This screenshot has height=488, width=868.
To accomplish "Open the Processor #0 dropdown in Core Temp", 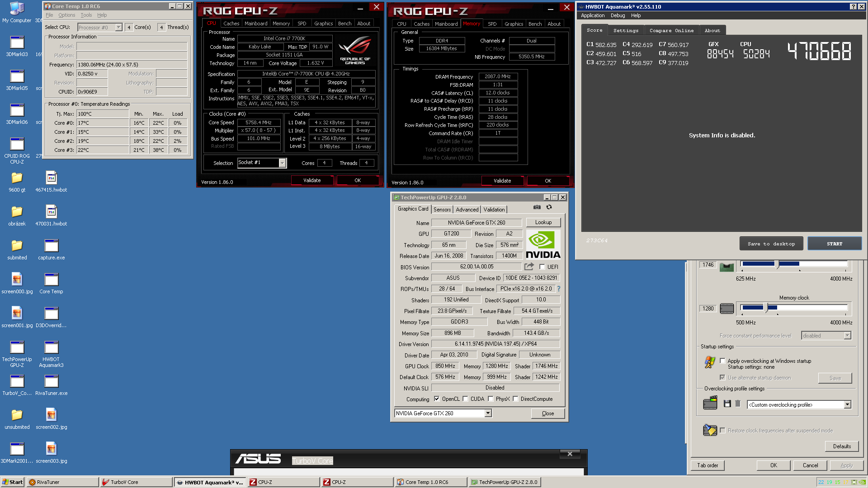I will pos(118,28).
